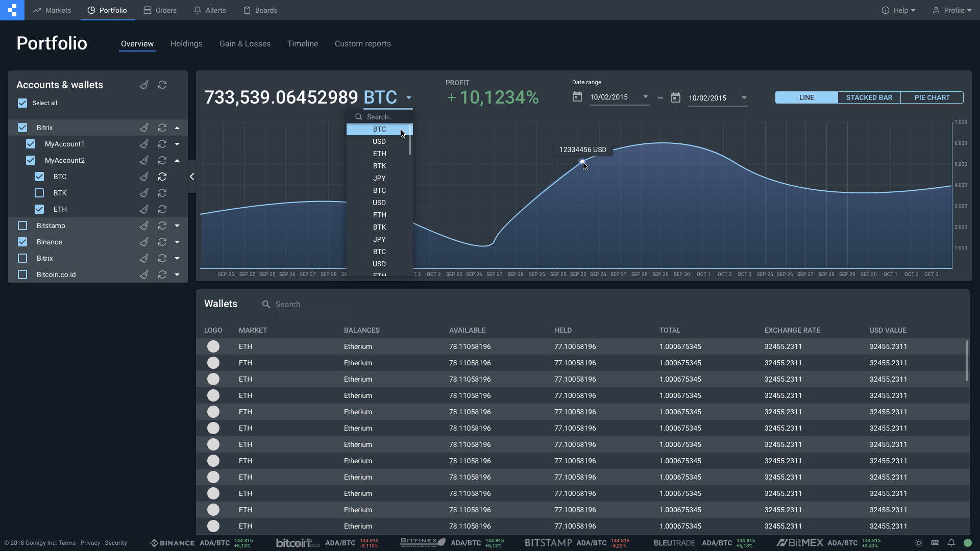Screen dimensions: 980x551
Task: Click the clean brush icon for Binance
Action: (x=144, y=242)
